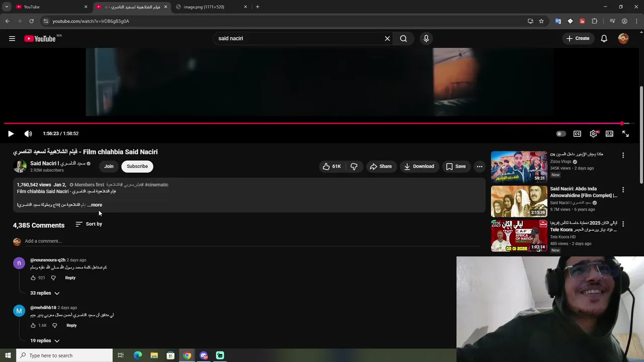Reply to @nouranoura-q2h's comment
This screenshot has height=362, width=644.
(70, 278)
